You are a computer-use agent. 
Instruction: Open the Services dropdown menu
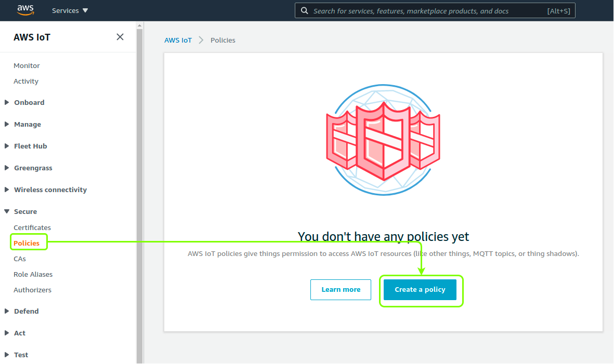[x=70, y=10]
